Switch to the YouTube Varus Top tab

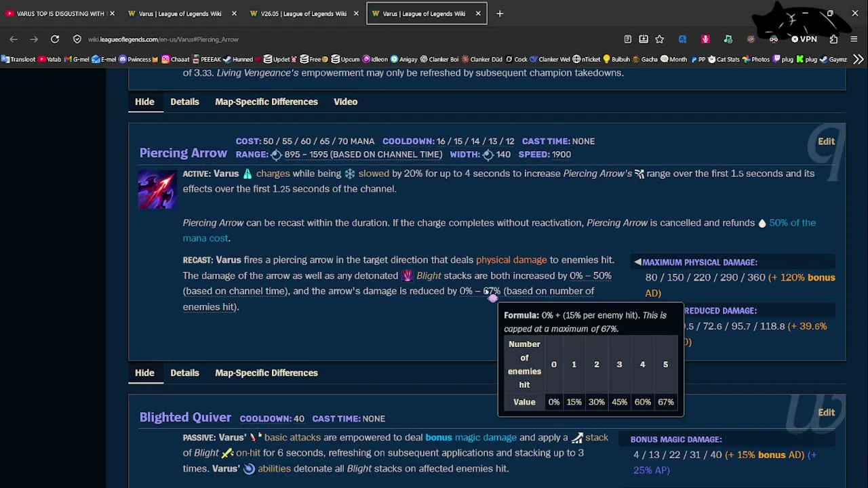click(61, 14)
